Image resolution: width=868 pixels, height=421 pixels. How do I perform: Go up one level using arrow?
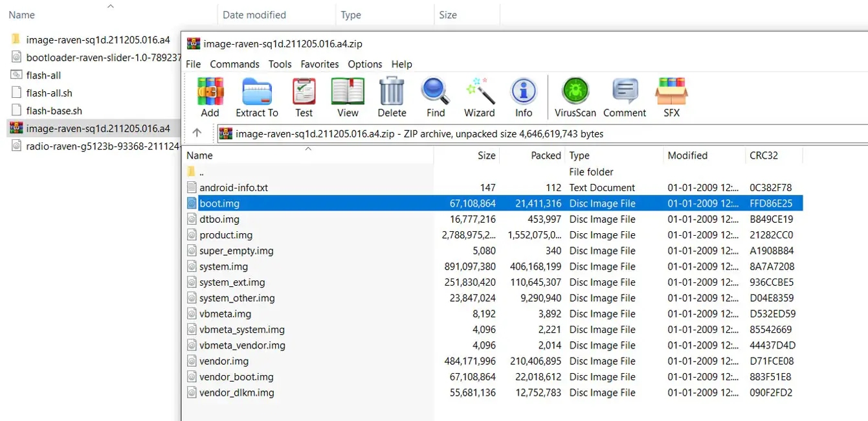197,133
